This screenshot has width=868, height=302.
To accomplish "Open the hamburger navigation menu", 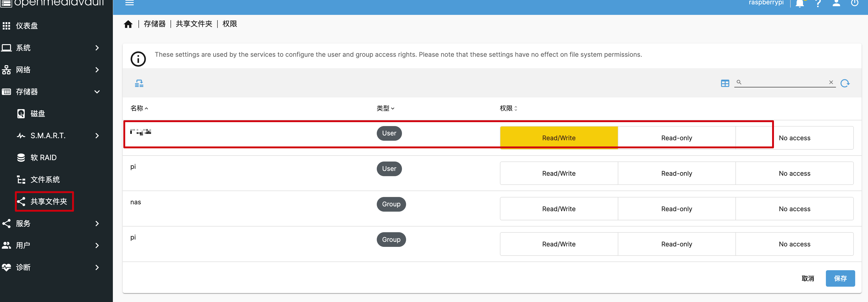I will [x=130, y=3].
